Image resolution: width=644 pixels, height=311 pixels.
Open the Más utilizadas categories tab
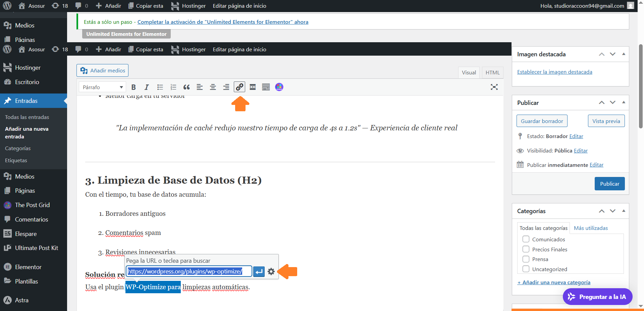coord(591,228)
